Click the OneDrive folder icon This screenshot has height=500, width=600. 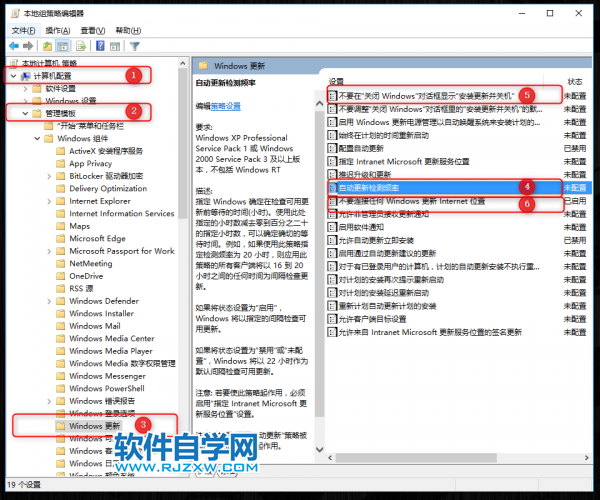[x=60, y=276]
